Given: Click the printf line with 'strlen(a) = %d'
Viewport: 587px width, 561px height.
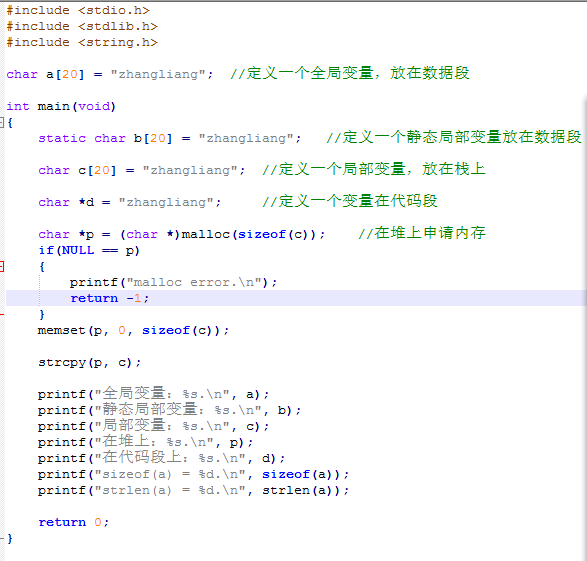Looking at the screenshot, I should 194,491.
